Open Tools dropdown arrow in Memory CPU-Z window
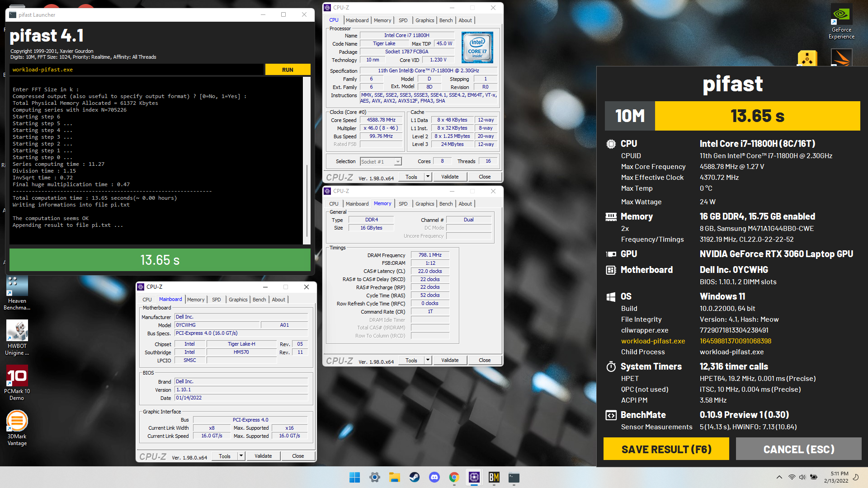Viewport: 868px width, 488px height. click(x=428, y=360)
